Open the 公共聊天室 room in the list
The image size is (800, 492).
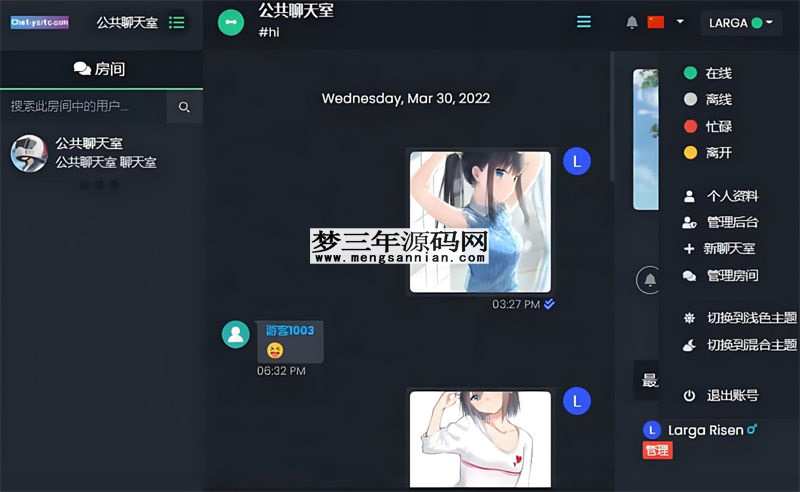tap(101, 153)
